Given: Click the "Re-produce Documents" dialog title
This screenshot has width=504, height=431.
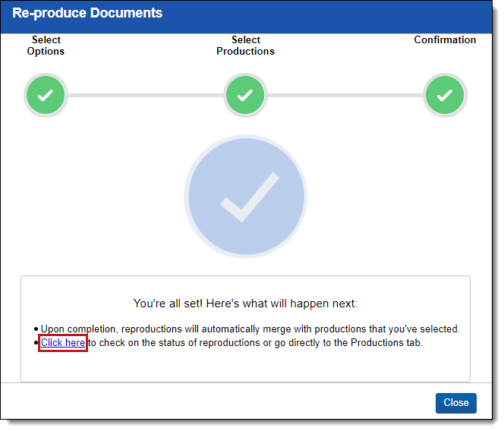Looking at the screenshot, I should (x=87, y=14).
